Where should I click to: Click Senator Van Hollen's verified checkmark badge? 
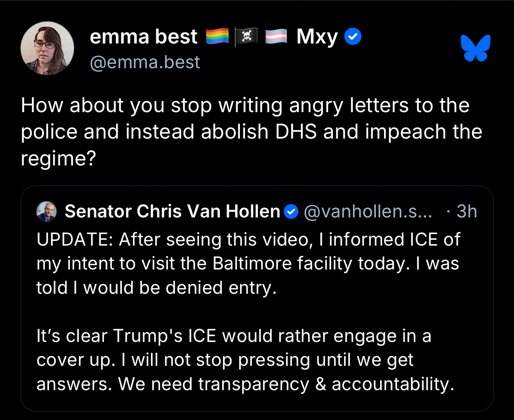coord(291,211)
